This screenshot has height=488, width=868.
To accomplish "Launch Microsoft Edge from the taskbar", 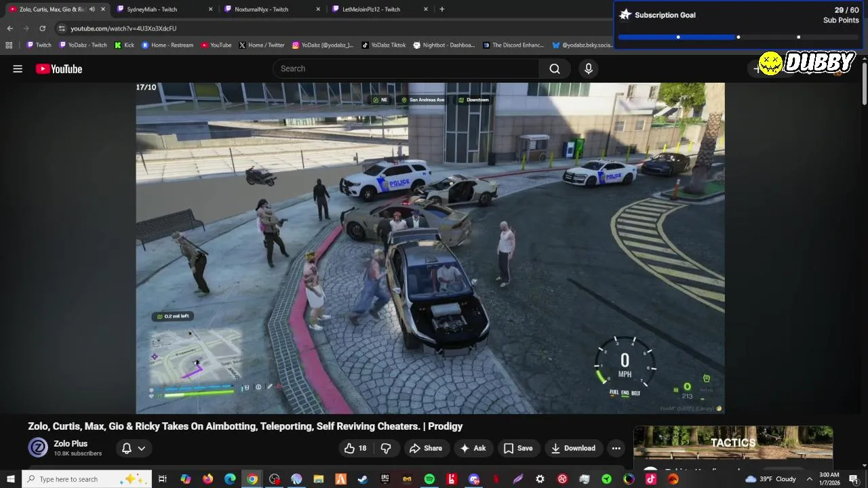I will pyautogui.click(x=230, y=479).
